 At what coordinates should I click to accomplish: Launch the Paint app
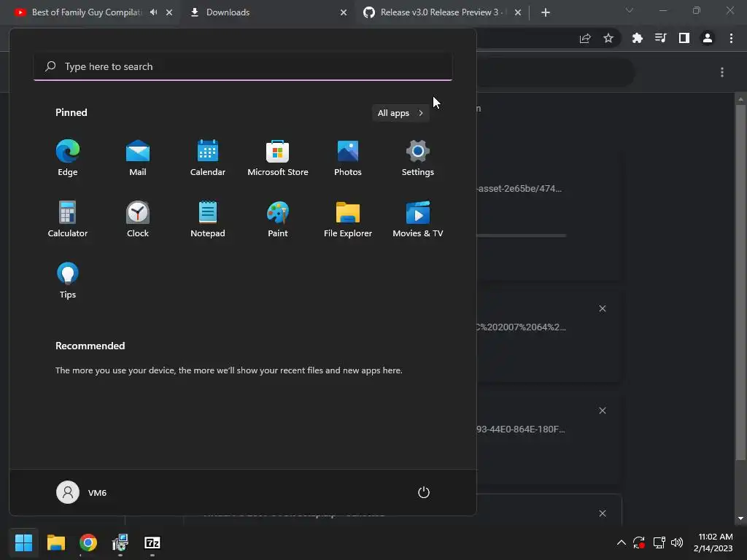click(278, 219)
